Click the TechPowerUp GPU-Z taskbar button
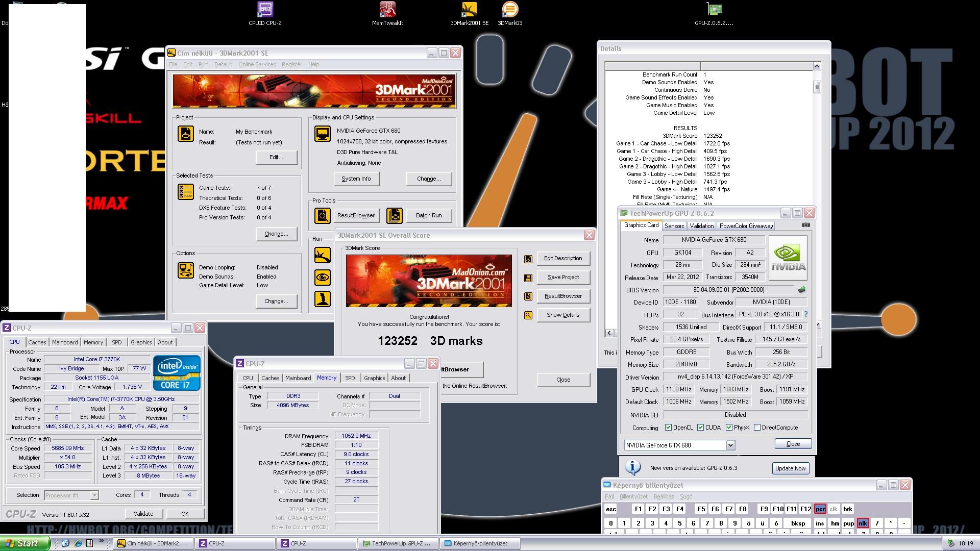The height and width of the screenshot is (551, 980). pos(398,543)
